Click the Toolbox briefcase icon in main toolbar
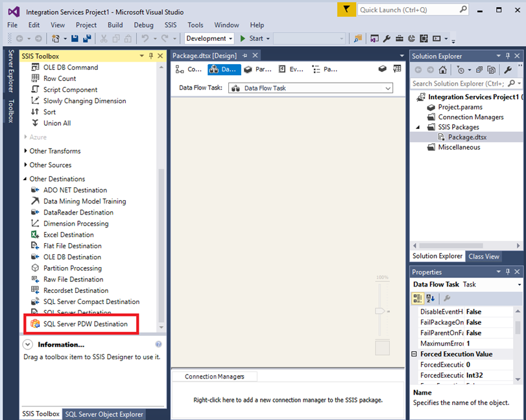The height and width of the screenshot is (420, 526). 399,38
